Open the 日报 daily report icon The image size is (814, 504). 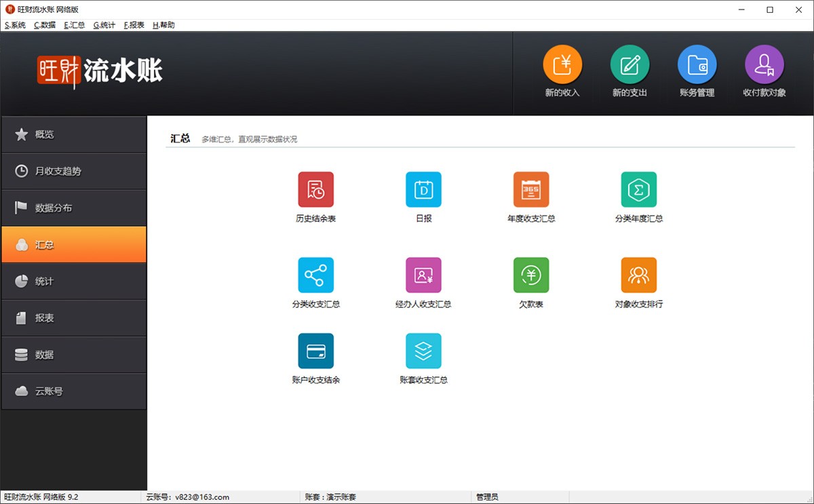[424, 189]
